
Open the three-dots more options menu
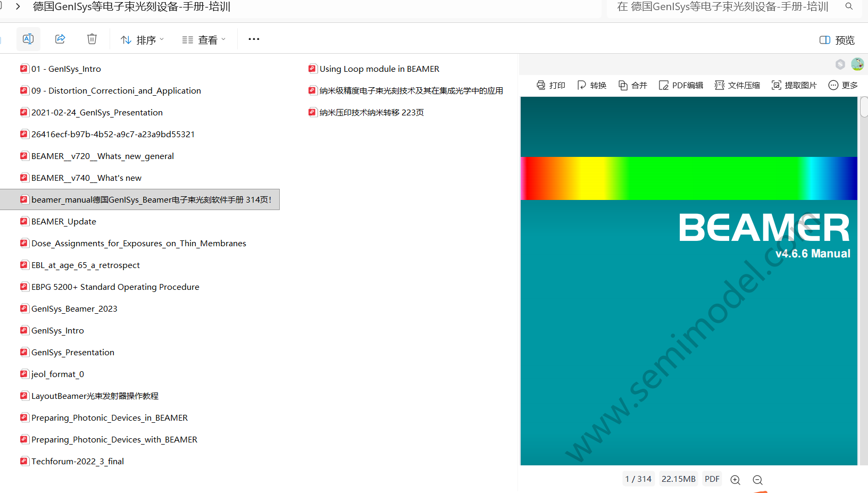point(254,39)
